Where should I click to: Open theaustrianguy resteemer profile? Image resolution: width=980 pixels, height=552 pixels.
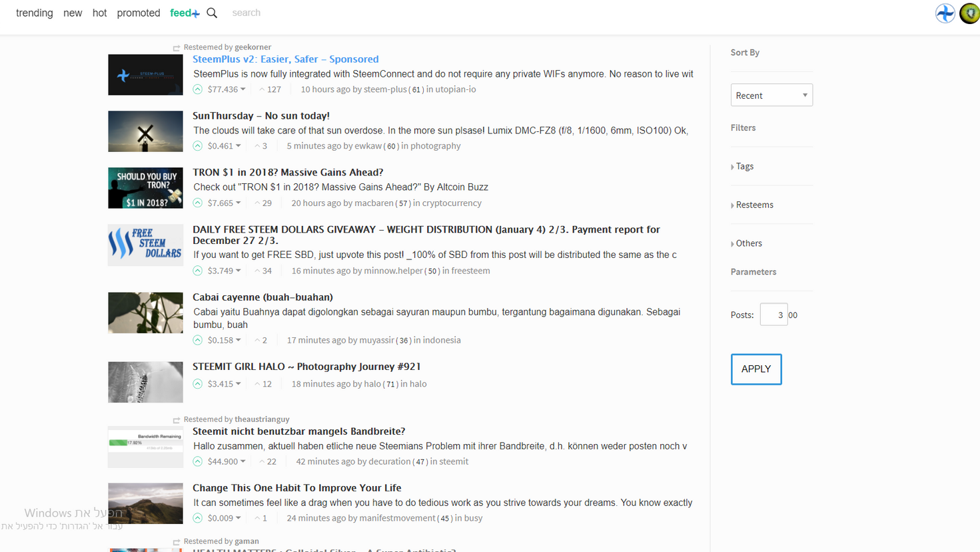pyautogui.click(x=262, y=419)
